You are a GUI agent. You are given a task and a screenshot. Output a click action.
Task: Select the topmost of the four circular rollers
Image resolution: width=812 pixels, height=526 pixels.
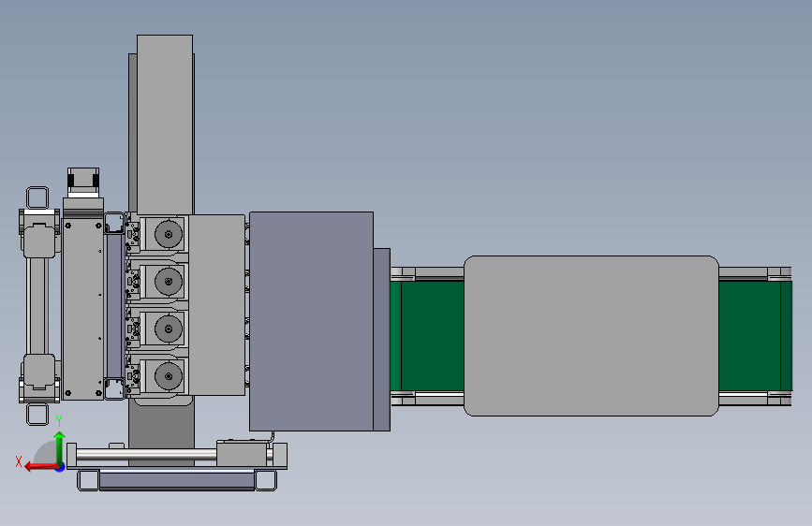[x=169, y=235]
